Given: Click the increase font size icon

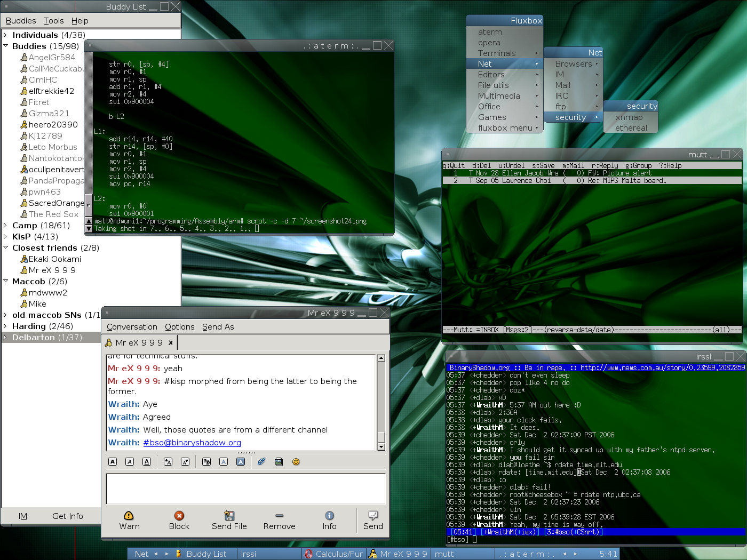Looking at the screenshot, I should pos(168,462).
